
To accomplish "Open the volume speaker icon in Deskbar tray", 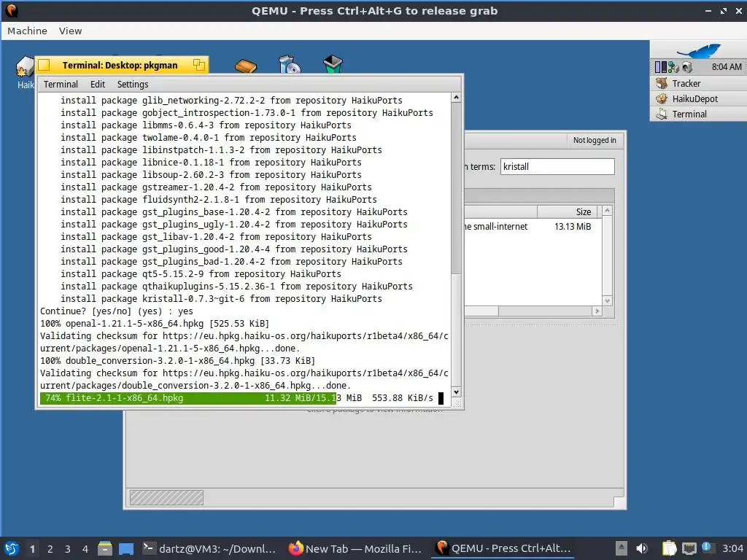I will tap(686, 67).
